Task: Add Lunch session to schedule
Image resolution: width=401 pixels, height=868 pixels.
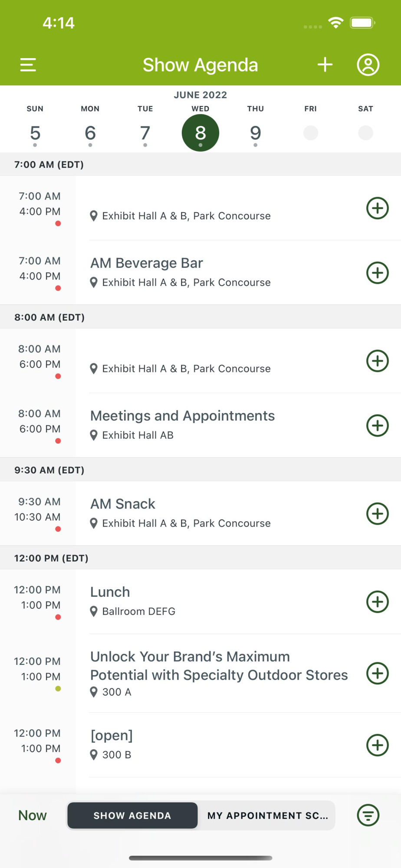Action: 377,602
